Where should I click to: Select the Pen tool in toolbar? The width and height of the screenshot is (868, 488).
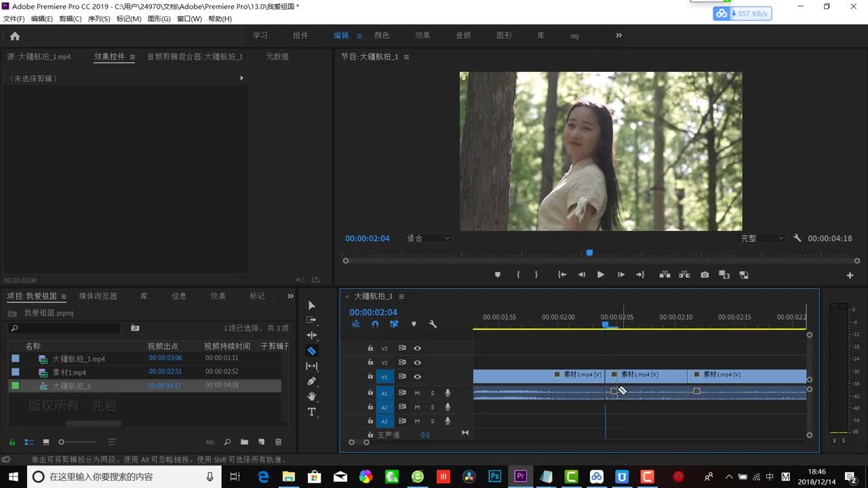click(x=311, y=381)
